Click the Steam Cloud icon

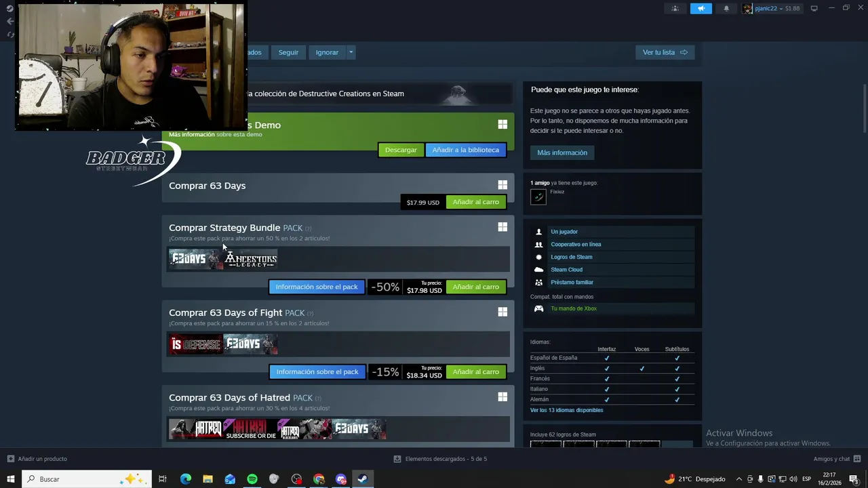coord(539,270)
